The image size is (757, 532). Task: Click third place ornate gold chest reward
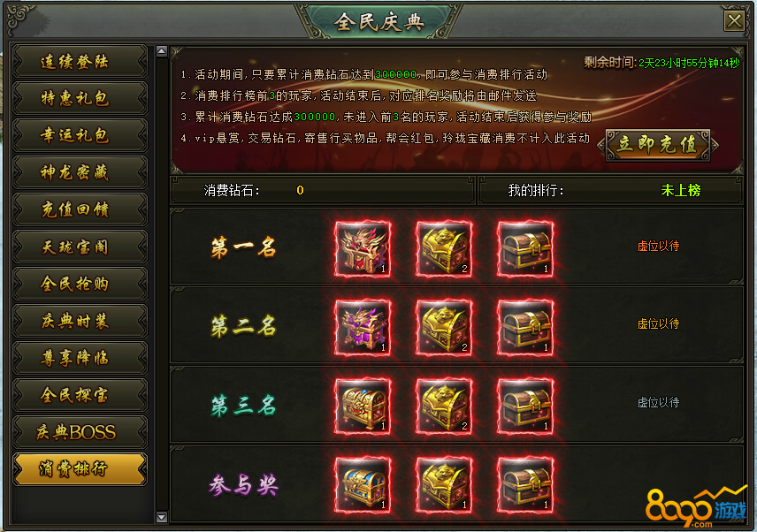(x=363, y=407)
